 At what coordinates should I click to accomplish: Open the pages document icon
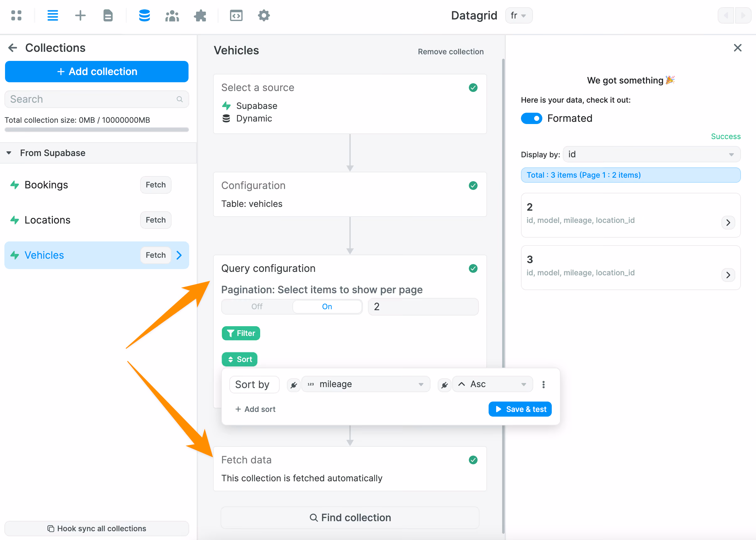click(108, 15)
